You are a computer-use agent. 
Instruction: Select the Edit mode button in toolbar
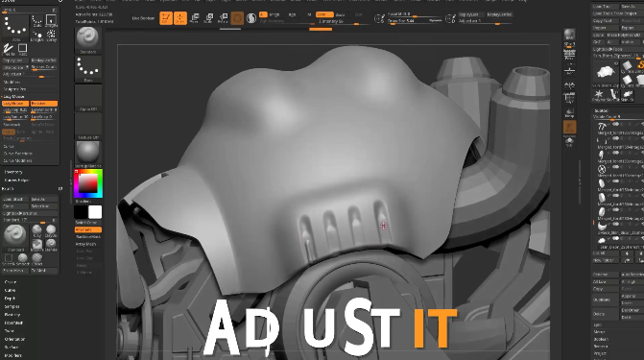point(166,18)
